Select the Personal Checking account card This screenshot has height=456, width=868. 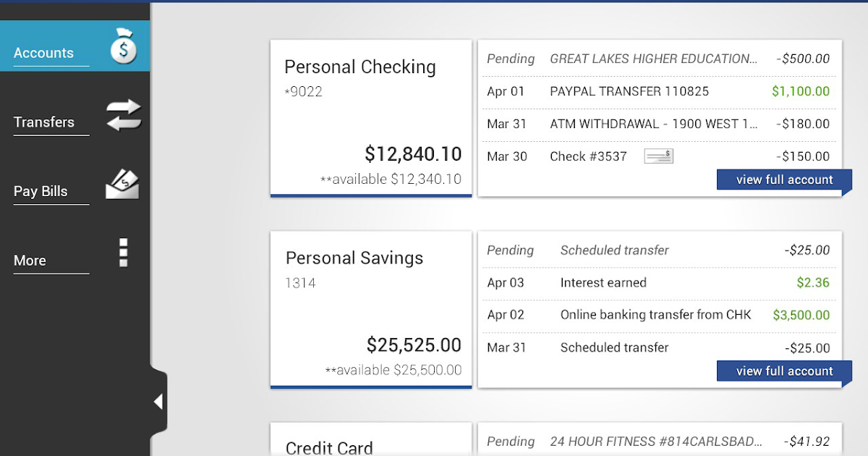point(371,117)
